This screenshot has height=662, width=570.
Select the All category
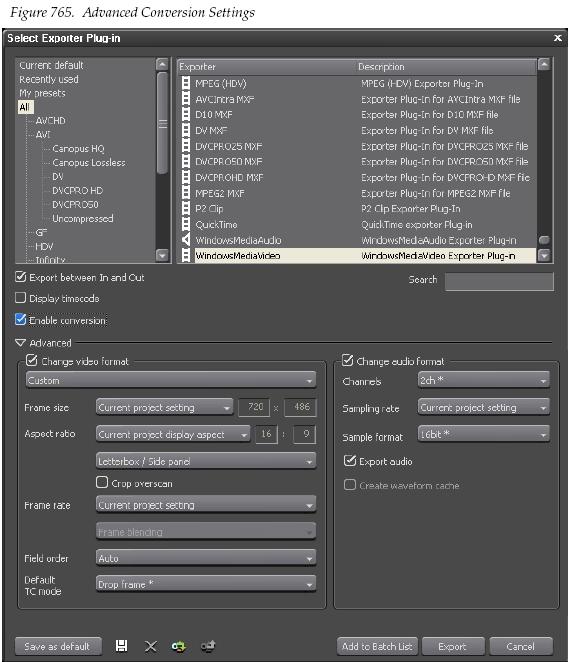click(x=25, y=107)
